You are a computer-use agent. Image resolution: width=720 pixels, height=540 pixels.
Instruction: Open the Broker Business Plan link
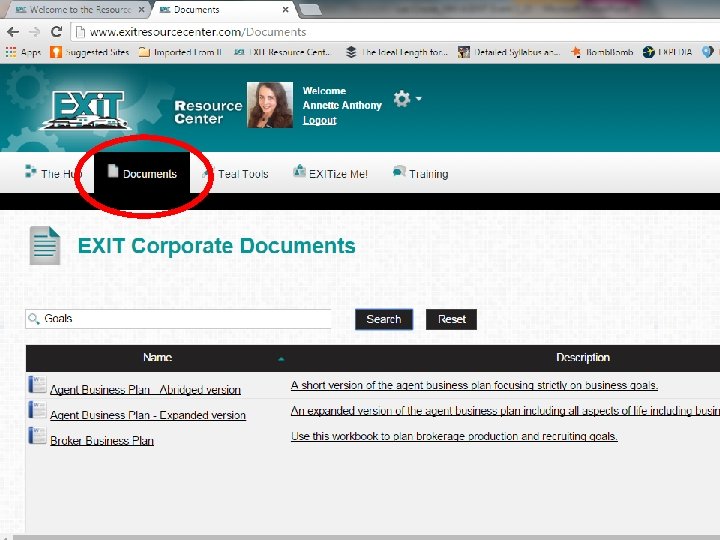pos(102,441)
